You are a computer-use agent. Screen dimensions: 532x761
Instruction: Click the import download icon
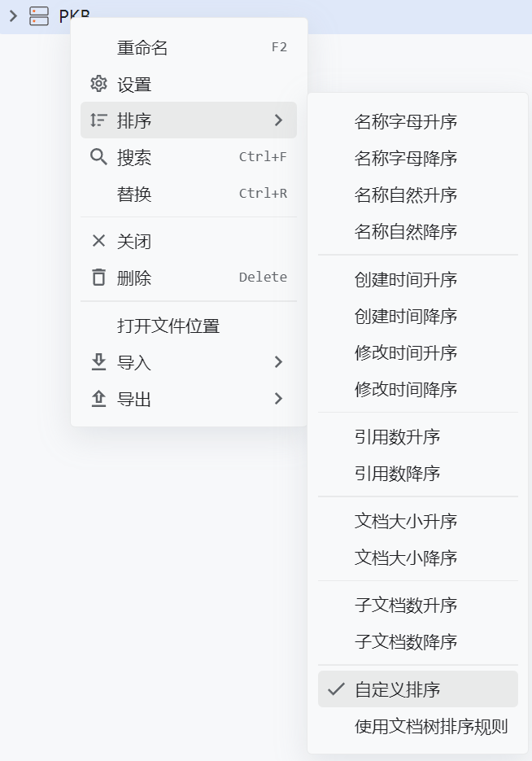pyautogui.click(x=98, y=362)
